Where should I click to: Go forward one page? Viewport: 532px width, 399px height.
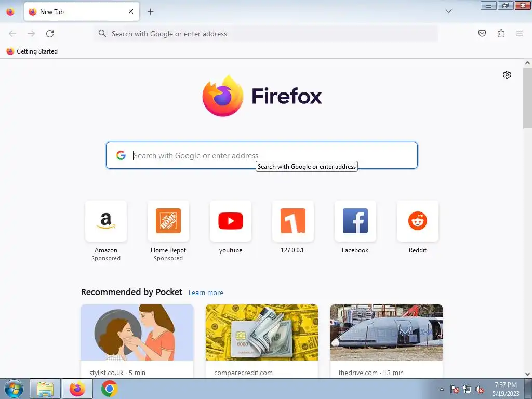coord(31,34)
